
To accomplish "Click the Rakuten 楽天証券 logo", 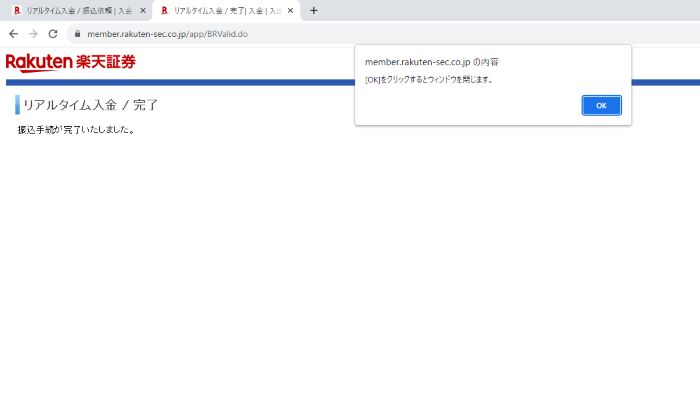I will pos(71,63).
